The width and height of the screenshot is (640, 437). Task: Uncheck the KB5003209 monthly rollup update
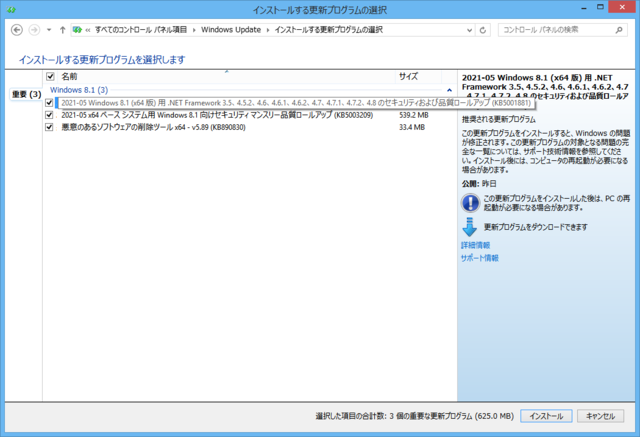tap(49, 115)
